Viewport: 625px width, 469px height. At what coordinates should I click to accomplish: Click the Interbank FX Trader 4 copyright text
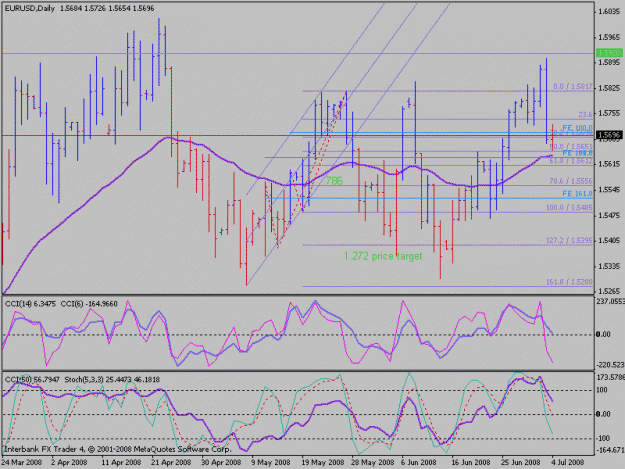click(x=118, y=449)
